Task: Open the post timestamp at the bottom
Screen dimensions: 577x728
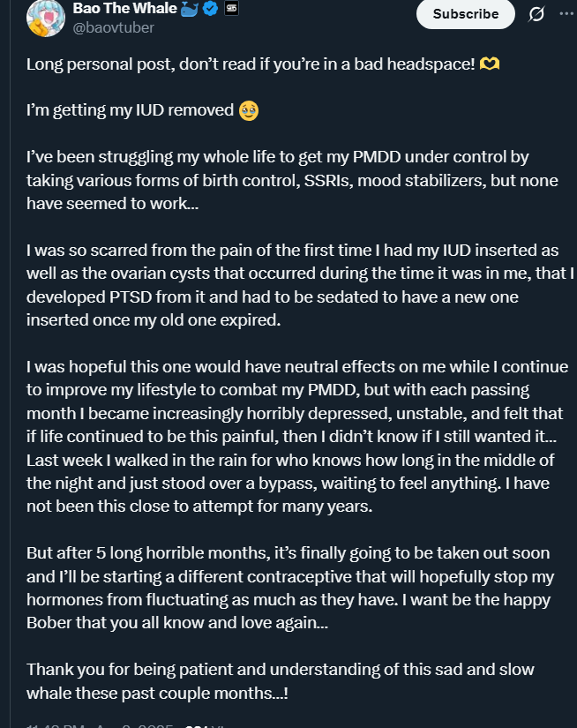Action: click(x=100, y=725)
